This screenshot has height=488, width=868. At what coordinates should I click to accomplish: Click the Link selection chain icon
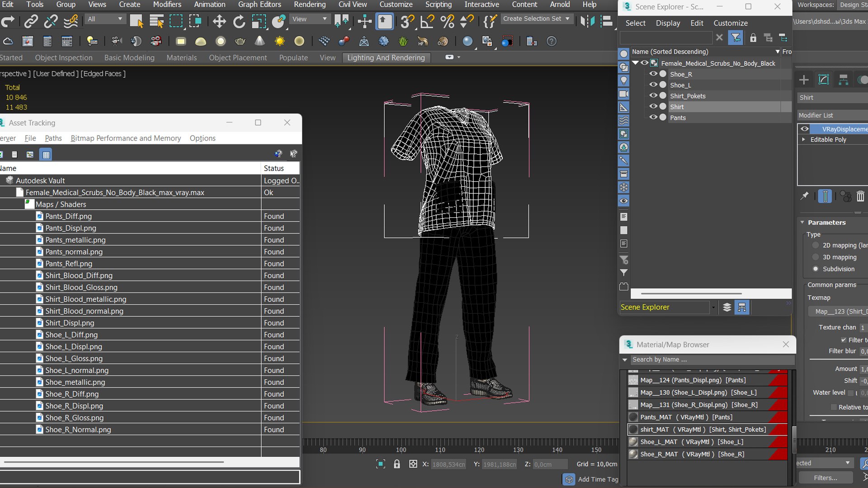pos(31,21)
